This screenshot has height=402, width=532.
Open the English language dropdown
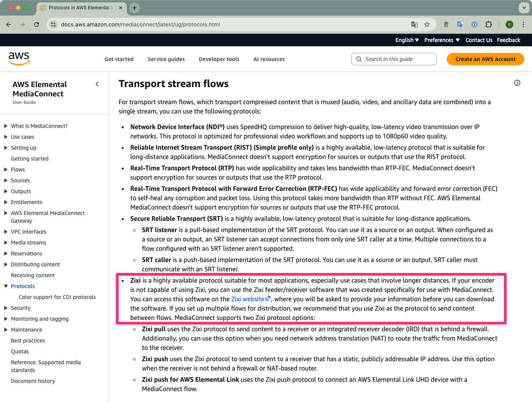point(407,40)
